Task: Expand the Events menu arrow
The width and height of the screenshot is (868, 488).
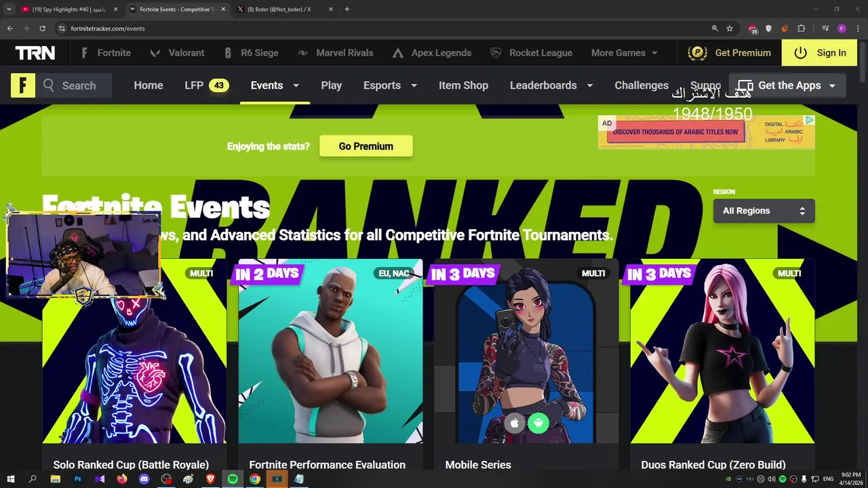Action: (296, 85)
